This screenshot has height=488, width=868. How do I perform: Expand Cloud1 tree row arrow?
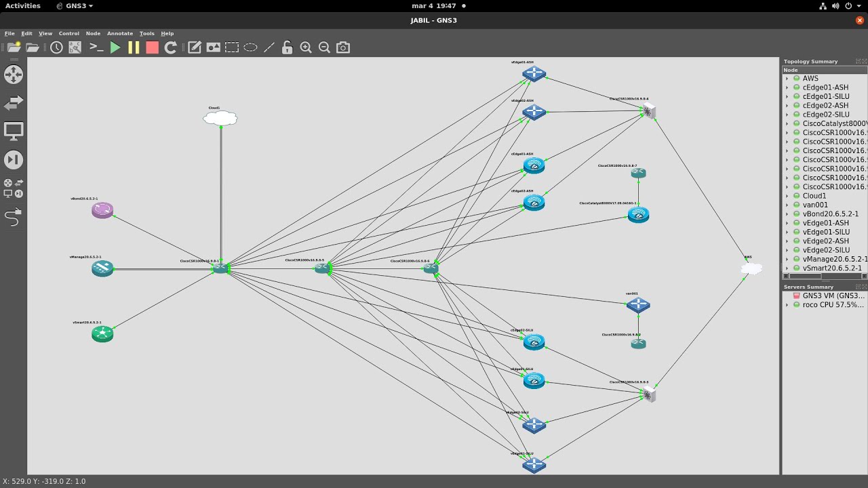click(x=787, y=196)
